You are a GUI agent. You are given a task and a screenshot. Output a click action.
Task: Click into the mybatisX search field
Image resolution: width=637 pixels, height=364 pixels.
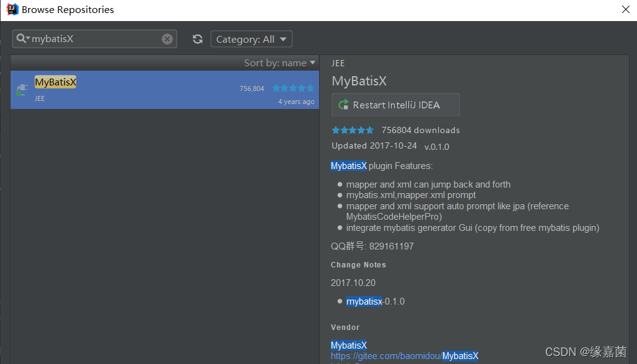point(95,39)
